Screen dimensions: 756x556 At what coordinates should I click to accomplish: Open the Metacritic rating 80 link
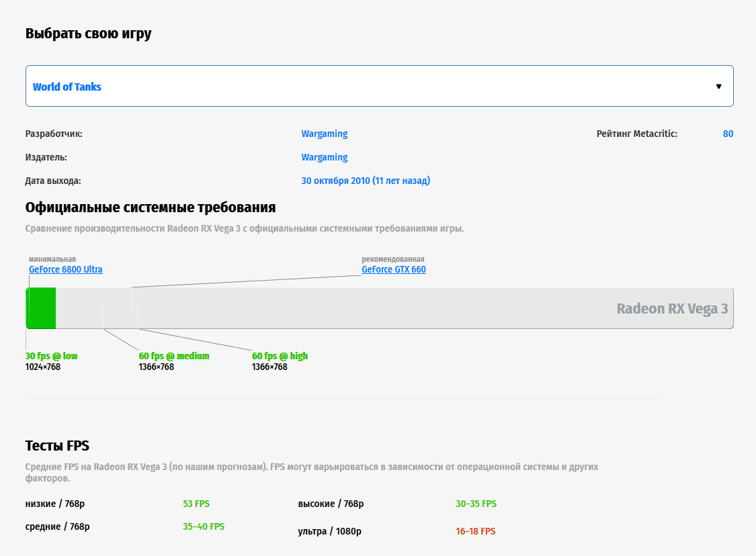coord(728,134)
